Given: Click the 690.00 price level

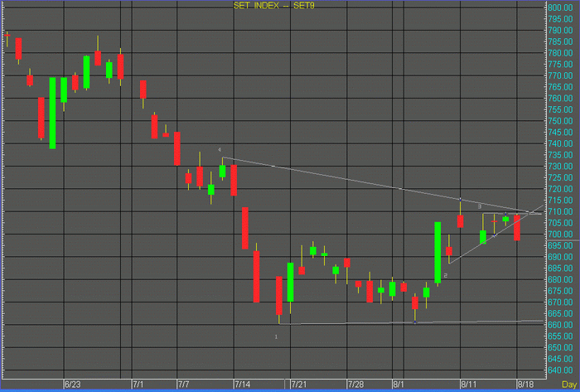Looking at the screenshot, I should pyautogui.click(x=560, y=257).
